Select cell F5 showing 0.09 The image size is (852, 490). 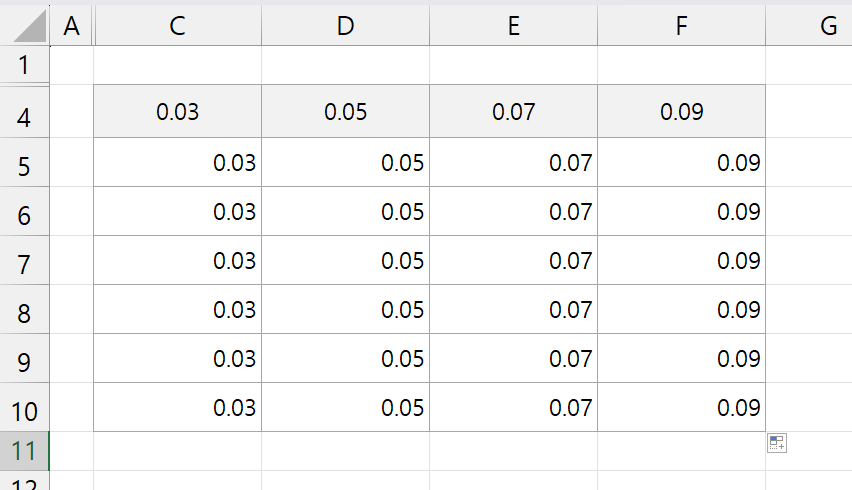coord(681,162)
